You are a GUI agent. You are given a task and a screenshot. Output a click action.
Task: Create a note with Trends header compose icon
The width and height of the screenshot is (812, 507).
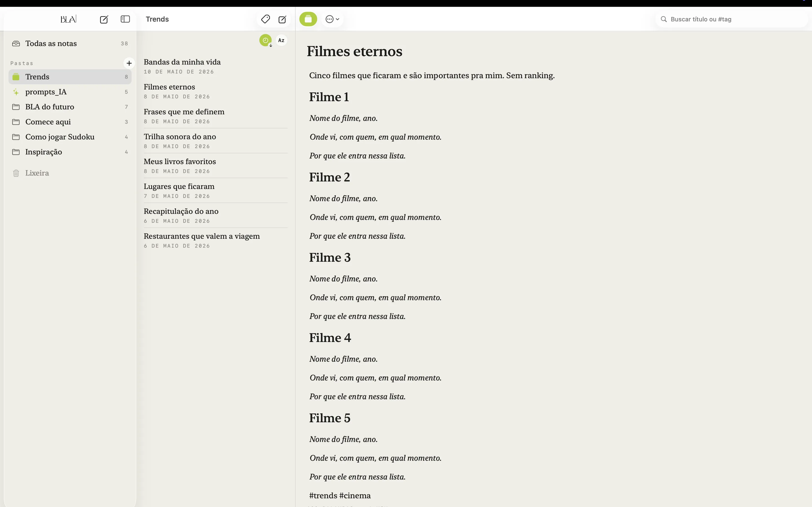[x=283, y=19]
